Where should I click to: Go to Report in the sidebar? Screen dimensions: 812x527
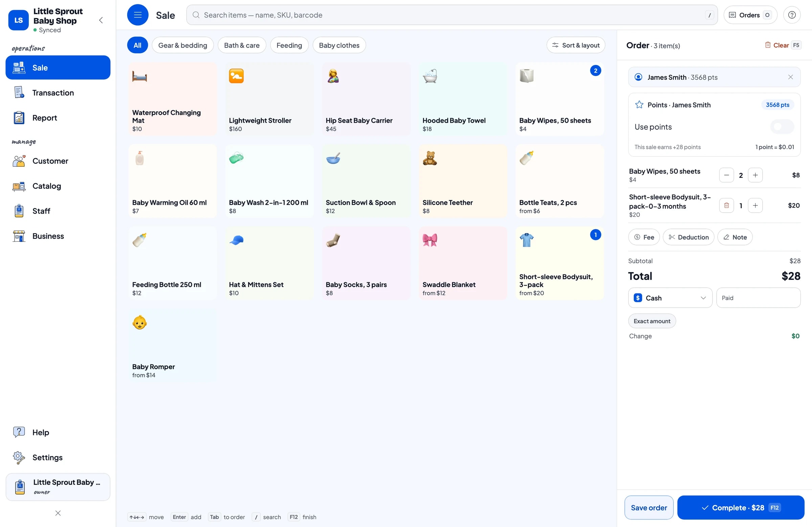coord(58,118)
